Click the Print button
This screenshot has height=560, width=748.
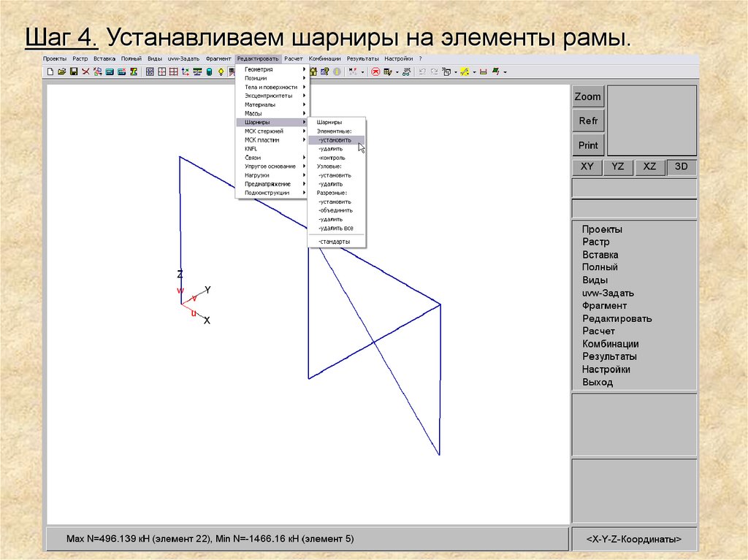pos(588,145)
